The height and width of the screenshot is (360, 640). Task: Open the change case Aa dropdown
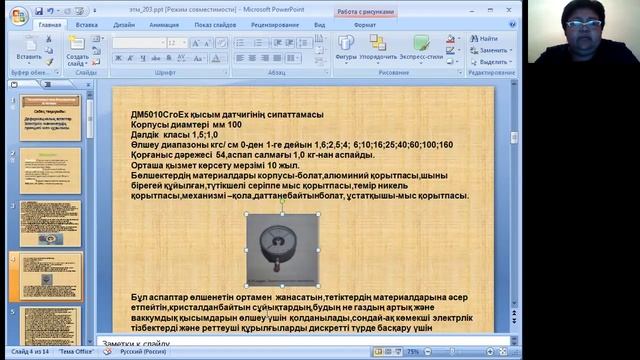coord(199,58)
